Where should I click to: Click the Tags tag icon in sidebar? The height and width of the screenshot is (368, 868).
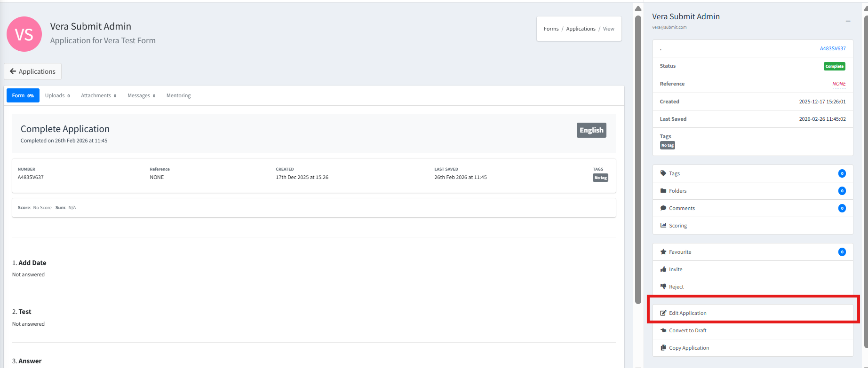(663, 173)
